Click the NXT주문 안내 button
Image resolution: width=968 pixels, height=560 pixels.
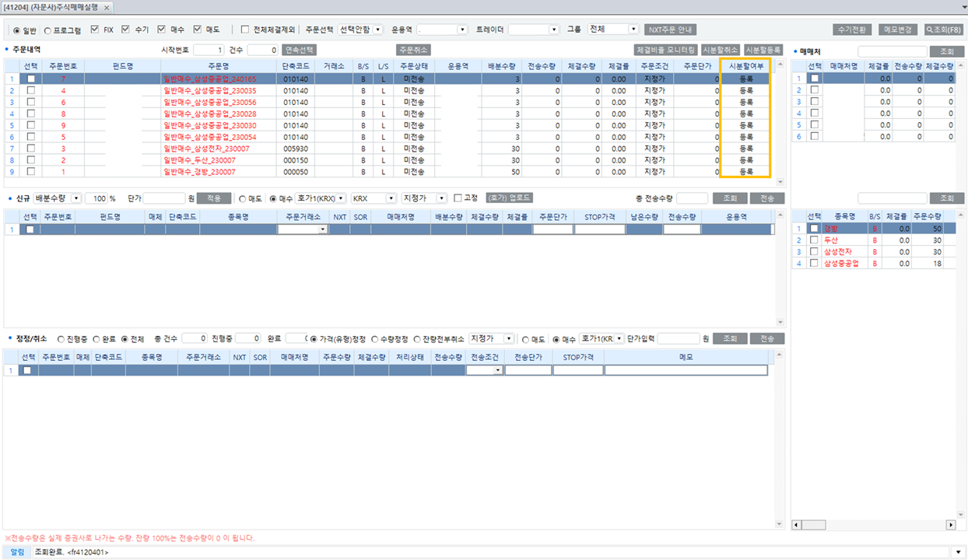[x=670, y=30]
